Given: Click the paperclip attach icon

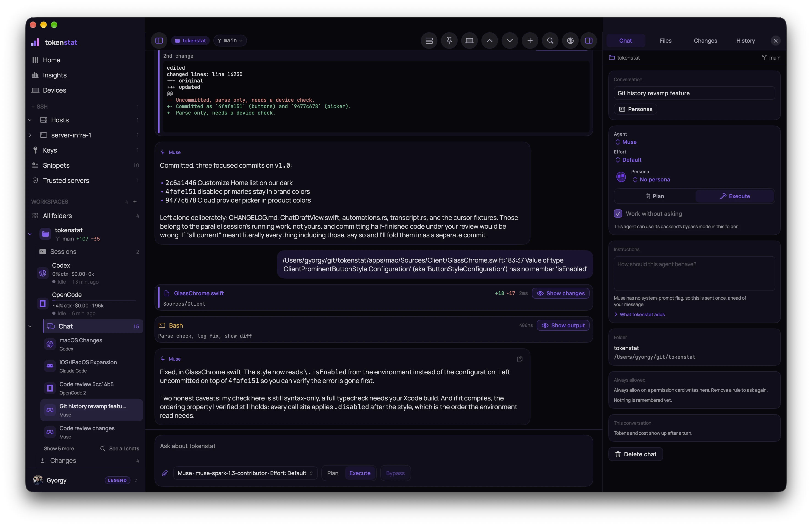Looking at the screenshot, I should [165, 473].
